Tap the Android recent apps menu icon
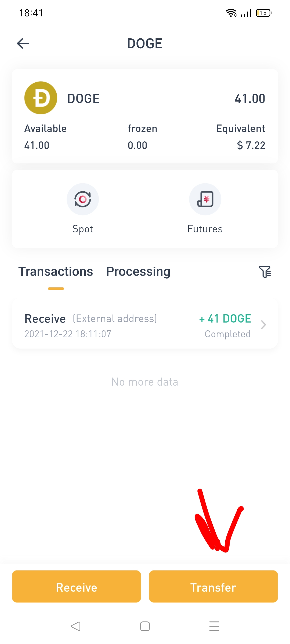This screenshot has width=290, height=644. click(214, 626)
